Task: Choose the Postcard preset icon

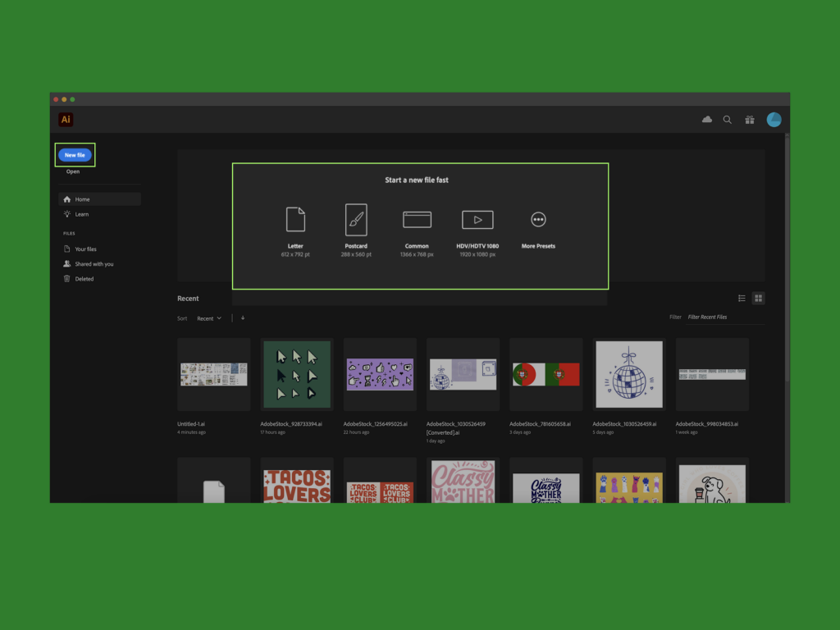Action: pos(356,220)
